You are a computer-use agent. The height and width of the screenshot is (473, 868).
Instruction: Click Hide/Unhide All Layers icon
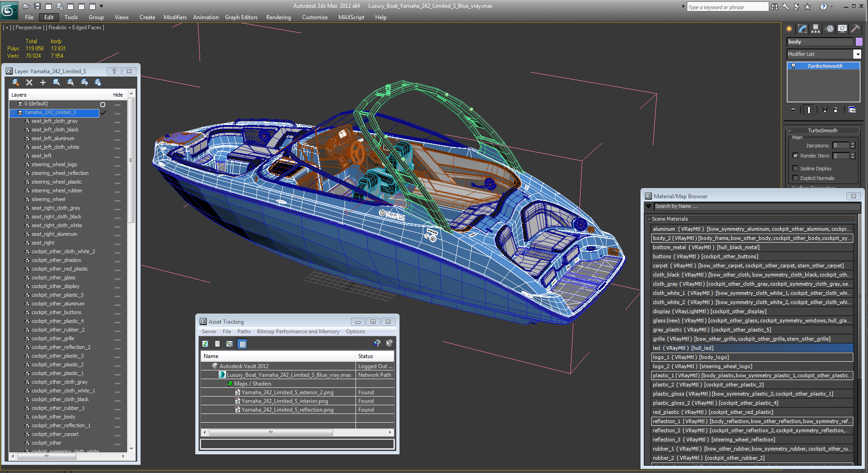pos(84,82)
